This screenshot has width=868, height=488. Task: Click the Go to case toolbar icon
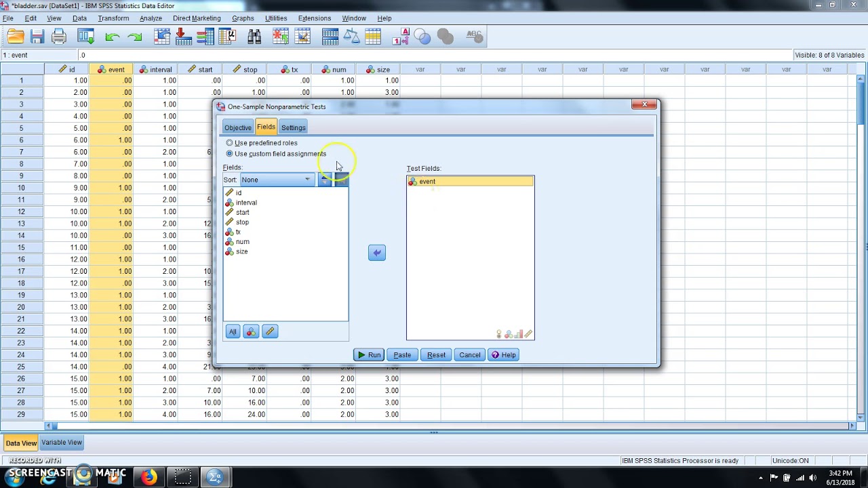click(x=161, y=37)
